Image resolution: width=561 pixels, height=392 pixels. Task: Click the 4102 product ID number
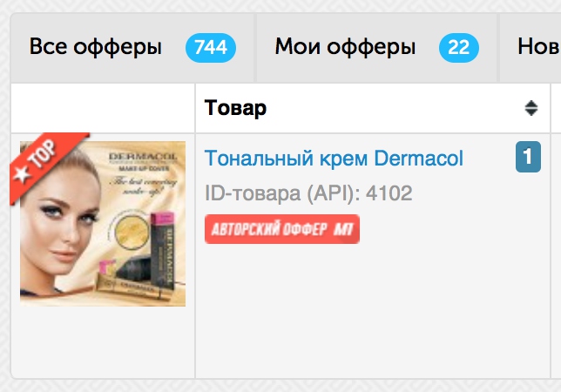click(x=389, y=193)
